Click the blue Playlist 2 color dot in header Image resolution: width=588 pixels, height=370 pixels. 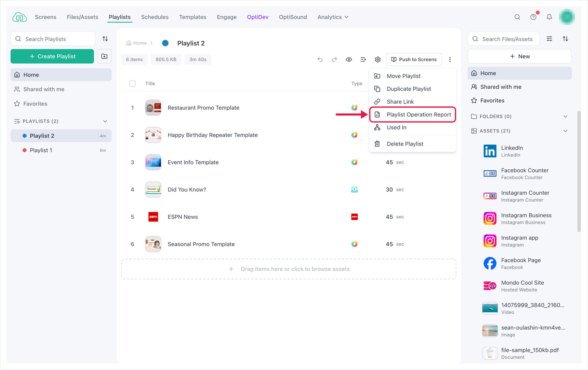(165, 43)
